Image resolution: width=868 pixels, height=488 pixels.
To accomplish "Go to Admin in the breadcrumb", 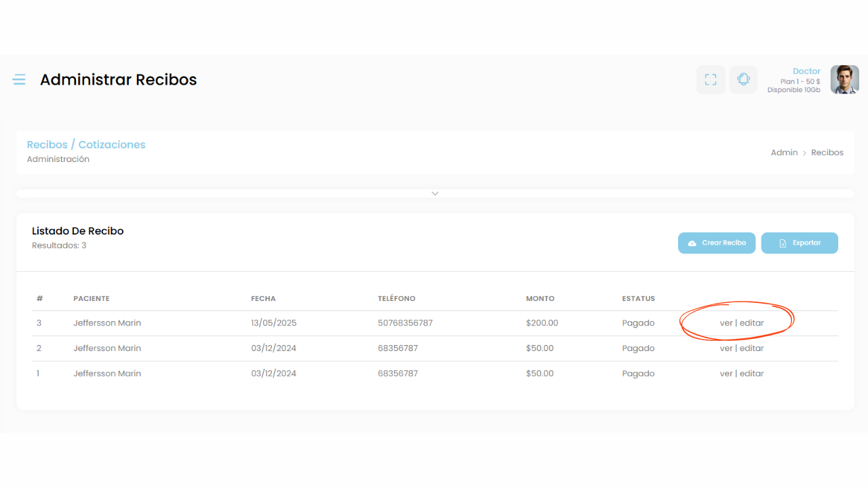I will point(784,152).
